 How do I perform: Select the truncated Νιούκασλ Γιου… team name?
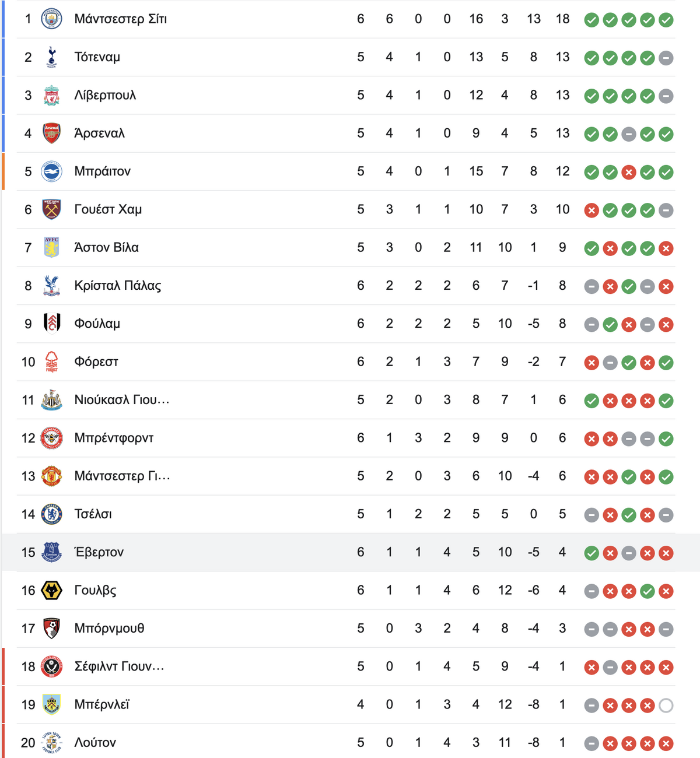pos(122,400)
